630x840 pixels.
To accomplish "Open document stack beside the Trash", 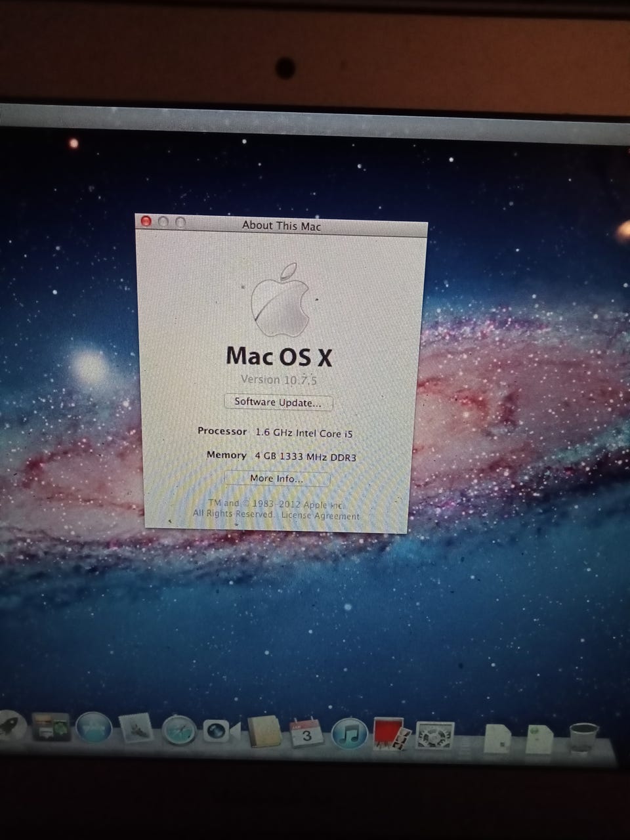I will [x=541, y=739].
